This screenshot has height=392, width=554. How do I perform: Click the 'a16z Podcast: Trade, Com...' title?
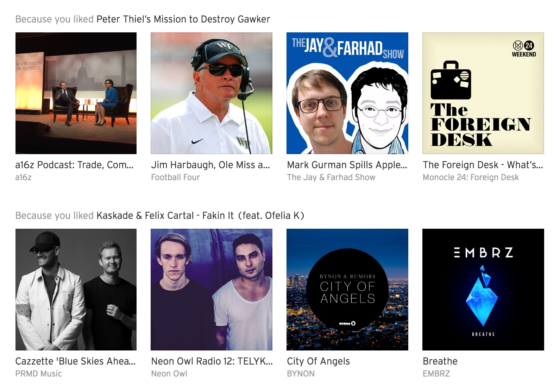click(x=75, y=165)
